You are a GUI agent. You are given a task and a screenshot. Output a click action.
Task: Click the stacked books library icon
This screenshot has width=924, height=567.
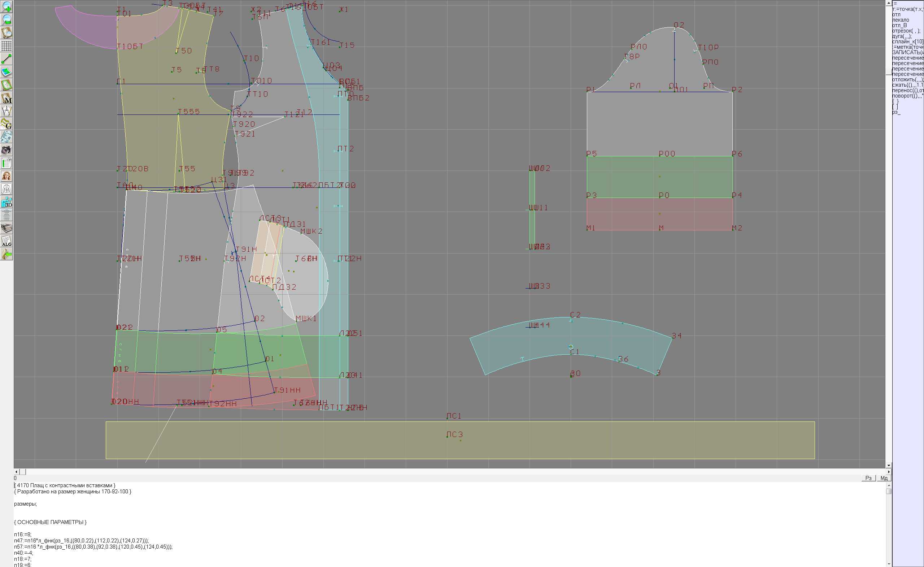(x=6, y=228)
